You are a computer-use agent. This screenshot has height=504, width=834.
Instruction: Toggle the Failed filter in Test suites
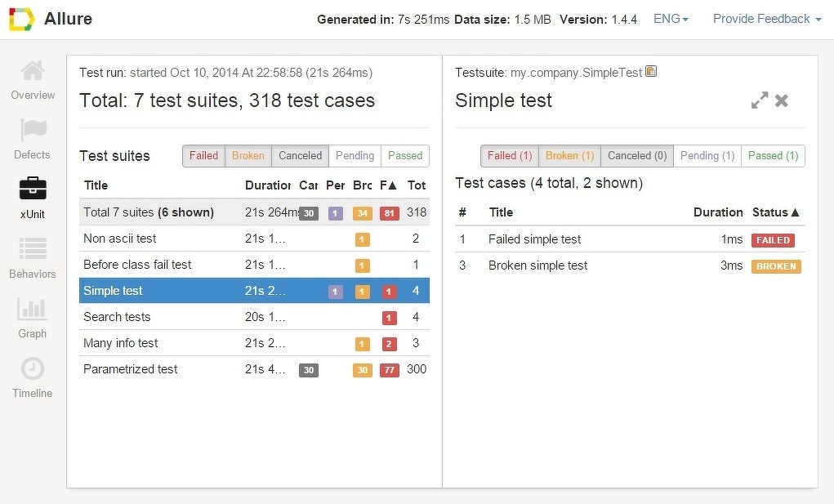203,156
